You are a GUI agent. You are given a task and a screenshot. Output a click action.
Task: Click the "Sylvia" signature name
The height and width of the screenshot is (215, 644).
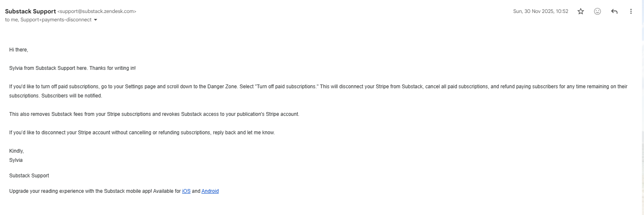click(x=16, y=160)
